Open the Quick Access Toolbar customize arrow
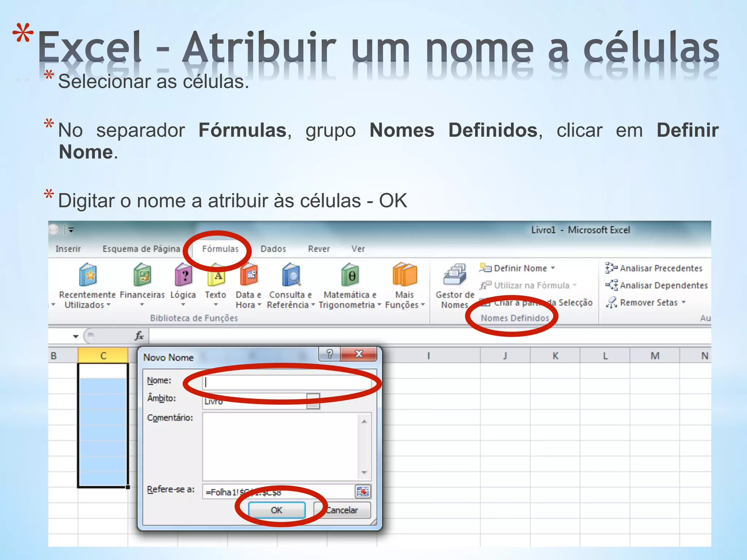Viewport: 747px width, 560px height. 71,230
